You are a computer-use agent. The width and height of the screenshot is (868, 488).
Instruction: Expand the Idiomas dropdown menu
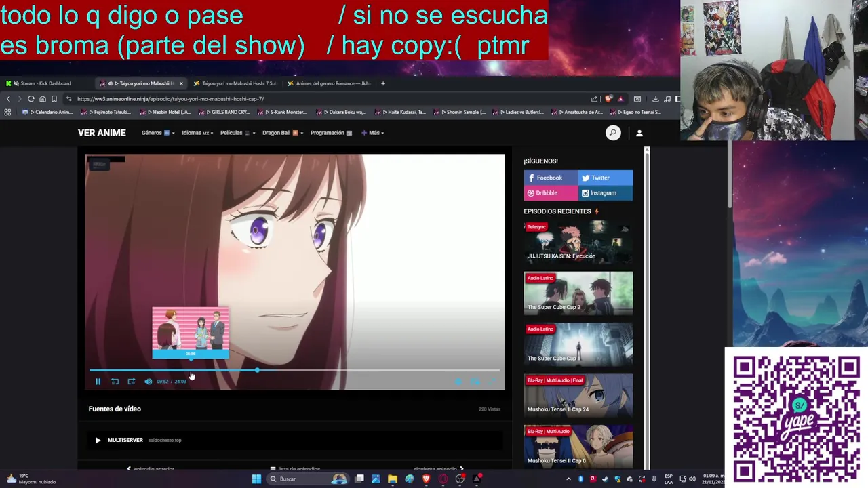tap(197, 133)
